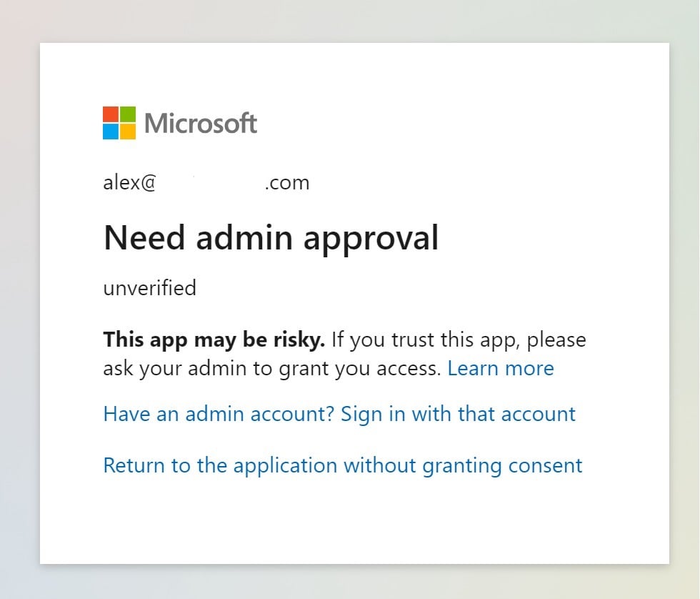Click Sign in with that account

(459, 414)
